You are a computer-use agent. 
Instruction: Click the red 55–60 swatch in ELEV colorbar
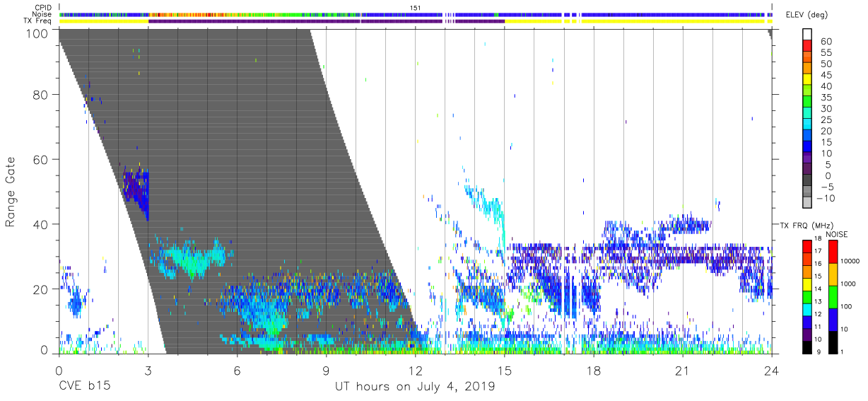coord(807,47)
